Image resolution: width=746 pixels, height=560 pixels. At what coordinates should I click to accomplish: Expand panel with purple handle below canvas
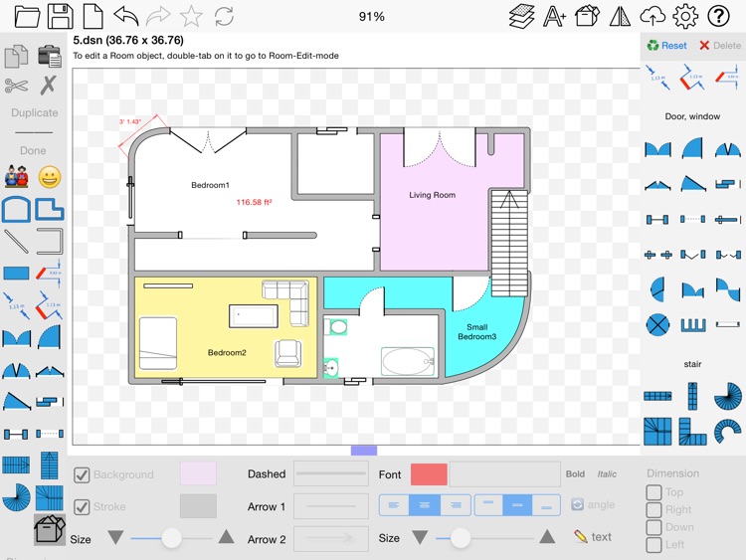coord(364,451)
